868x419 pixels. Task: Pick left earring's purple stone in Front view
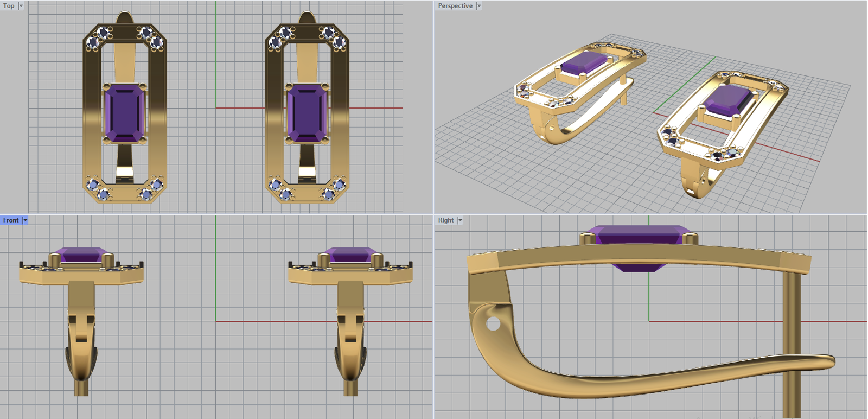(x=81, y=255)
